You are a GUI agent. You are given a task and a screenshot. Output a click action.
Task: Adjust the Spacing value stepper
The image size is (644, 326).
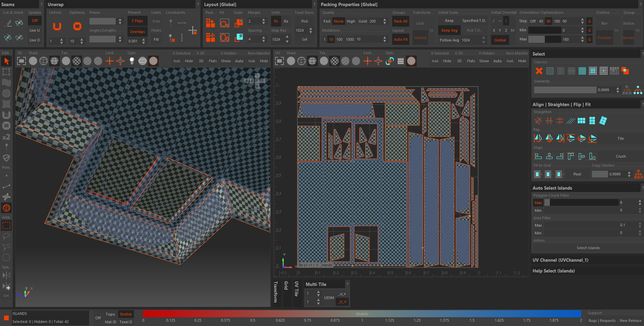(x=264, y=39)
